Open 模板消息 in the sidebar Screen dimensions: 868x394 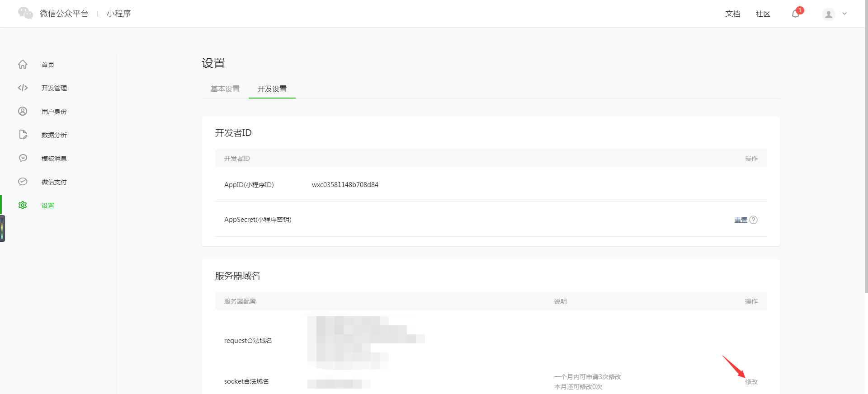(x=54, y=159)
